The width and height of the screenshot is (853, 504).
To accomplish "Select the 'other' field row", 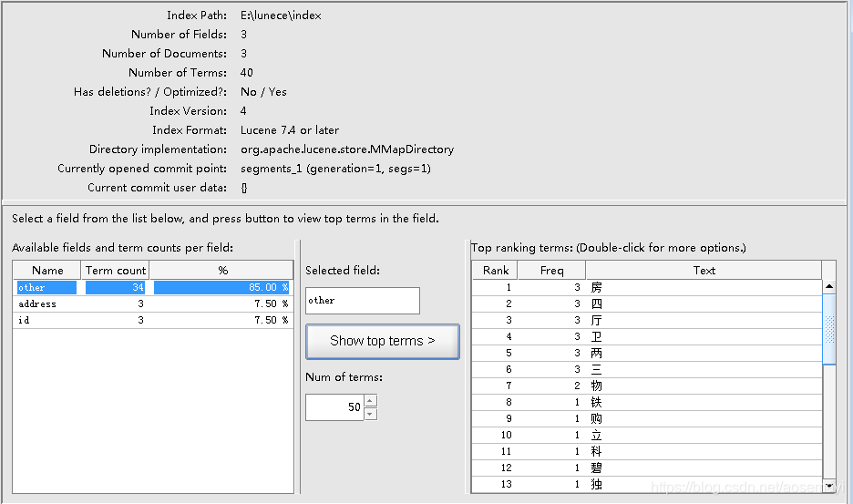I will (153, 287).
